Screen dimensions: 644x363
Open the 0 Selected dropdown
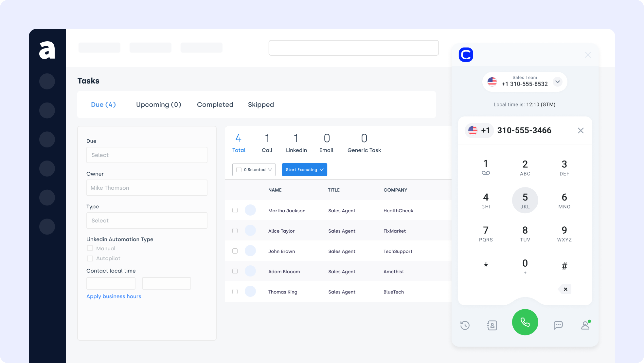(x=254, y=170)
